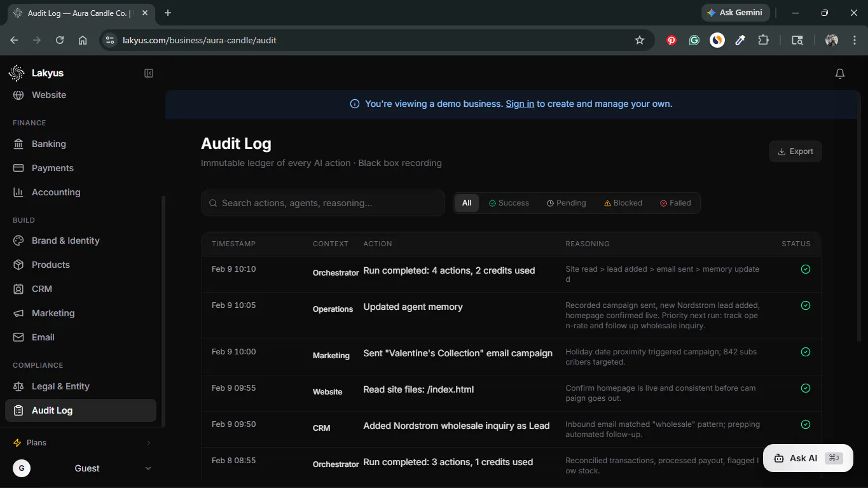
Task: Export the audit log
Action: pos(796,151)
